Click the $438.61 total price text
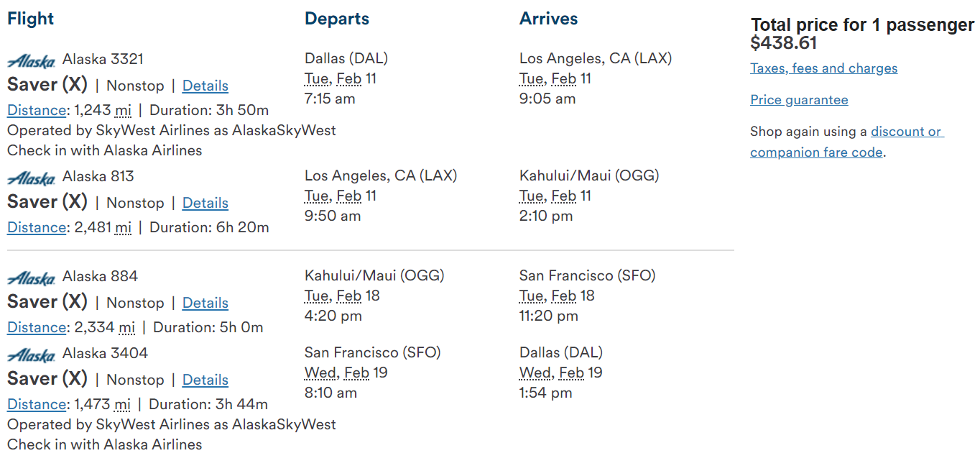 click(x=784, y=43)
